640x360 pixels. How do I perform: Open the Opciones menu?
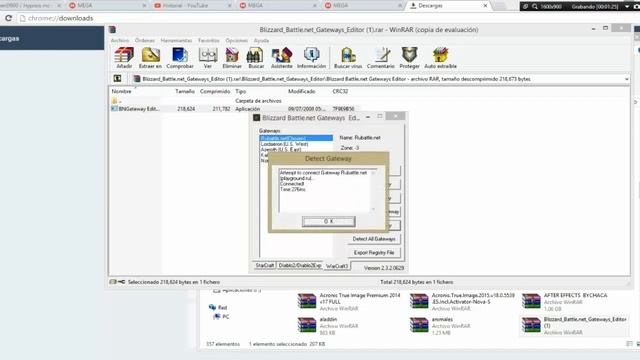coord(237,40)
